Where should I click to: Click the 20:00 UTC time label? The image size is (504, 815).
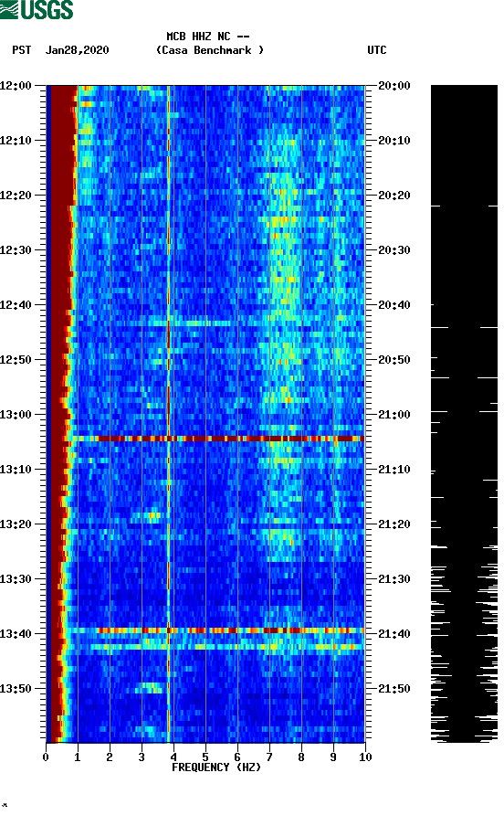(x=394, y=86)
